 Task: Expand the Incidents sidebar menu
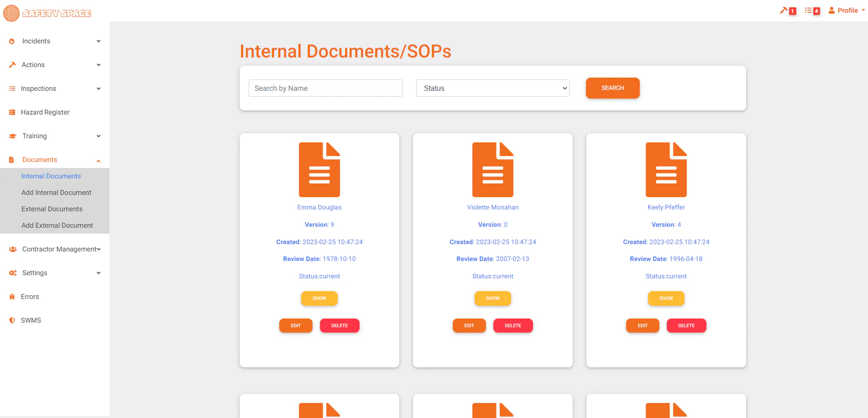(x=55, y=41)
